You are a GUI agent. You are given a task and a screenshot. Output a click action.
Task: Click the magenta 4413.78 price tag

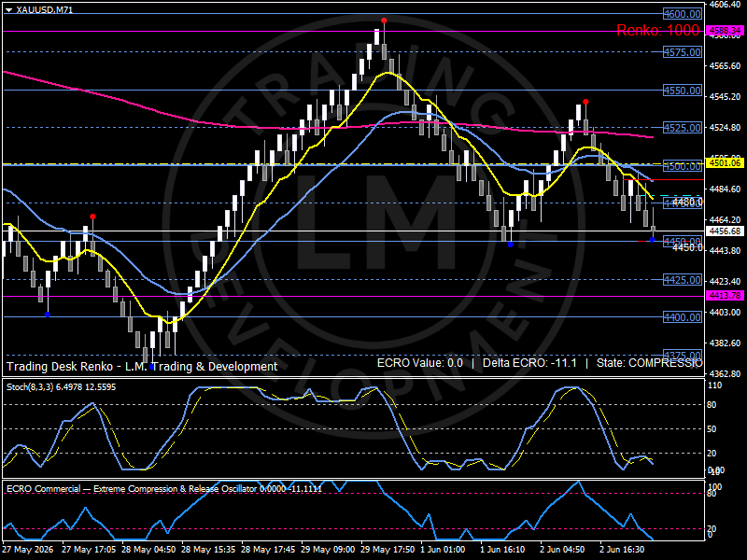[x=726, y=296]
